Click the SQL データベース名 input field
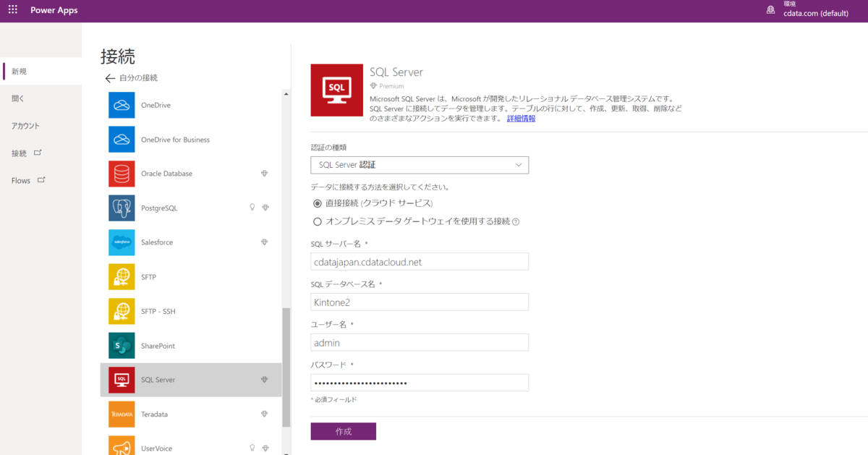Image resolution: width=868 pixels, height=455 pixels. pyautogui.click(x=420, y=302)
